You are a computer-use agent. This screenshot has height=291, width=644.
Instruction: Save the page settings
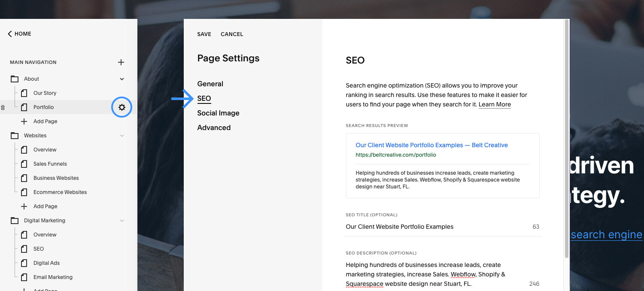click(x=204, y=34)
